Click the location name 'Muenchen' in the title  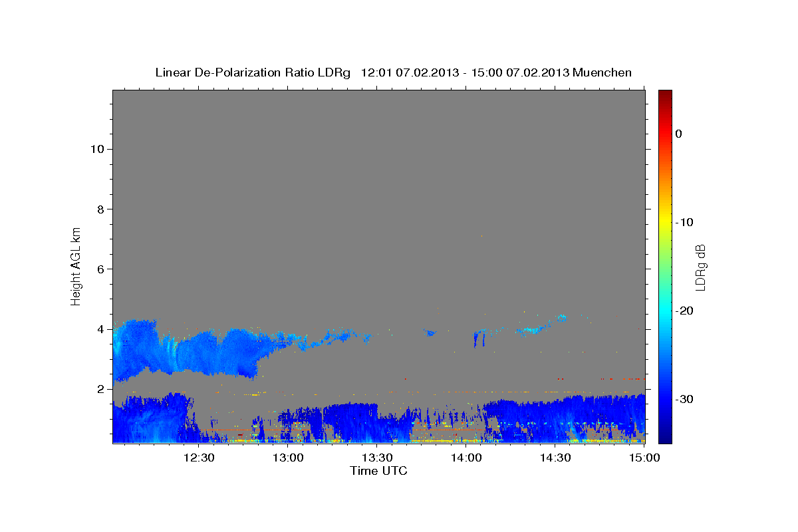602,72
